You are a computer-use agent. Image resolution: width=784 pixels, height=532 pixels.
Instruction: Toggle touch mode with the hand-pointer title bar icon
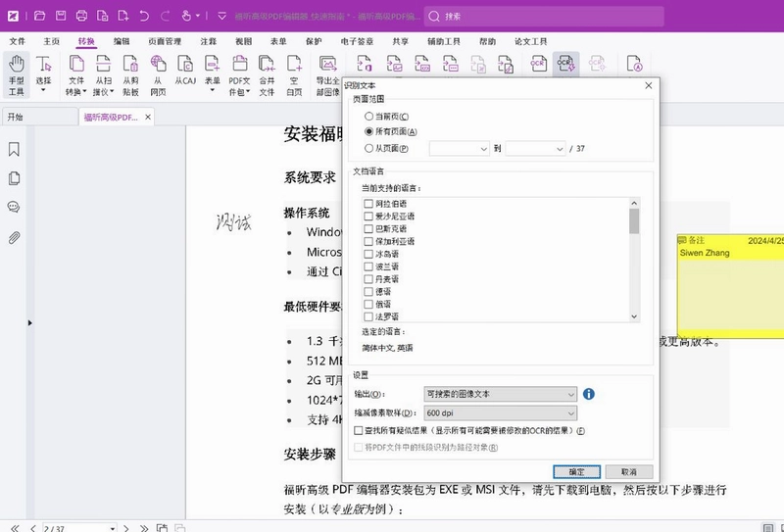(186, 16)
